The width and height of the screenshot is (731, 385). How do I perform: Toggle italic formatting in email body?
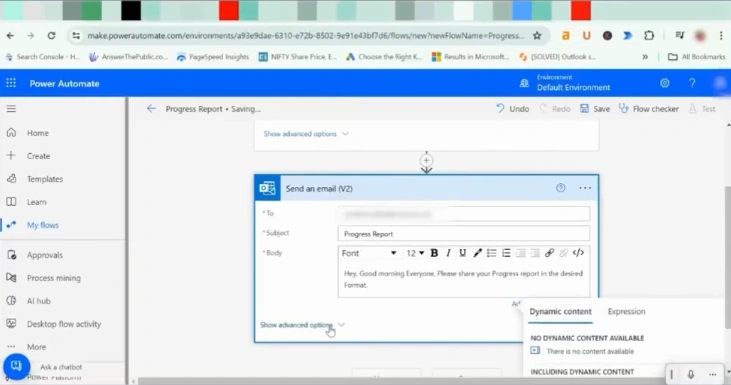(448, 253)
